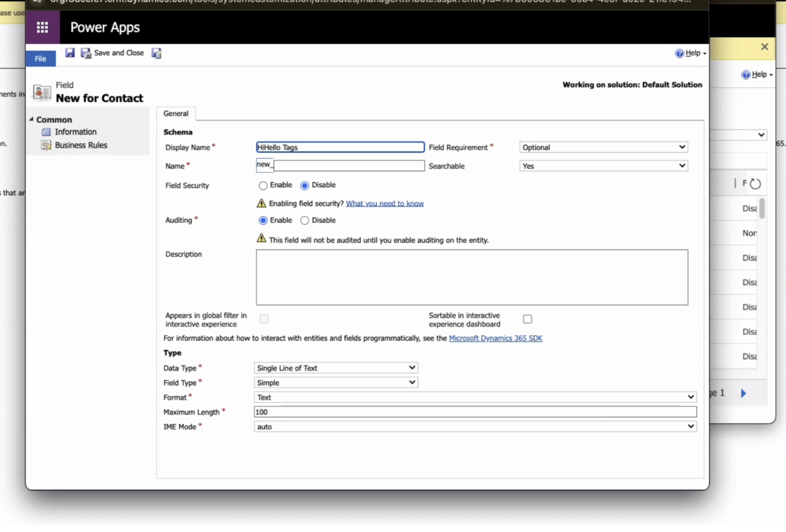Screen dimensions: 786x532
Task: Click the Help question mark icon in field window
Action: (x=679, y=53)
